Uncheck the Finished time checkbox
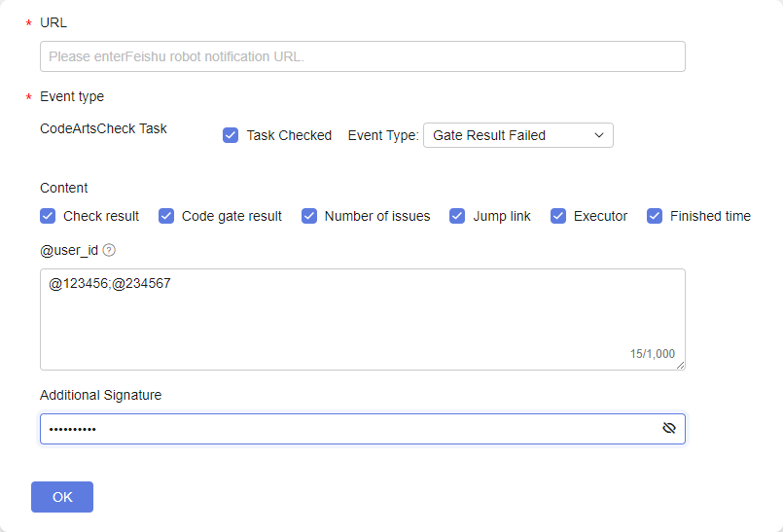The width and height of the screenshot is (783, 532). pyautogui.click(x=655, y=216)
